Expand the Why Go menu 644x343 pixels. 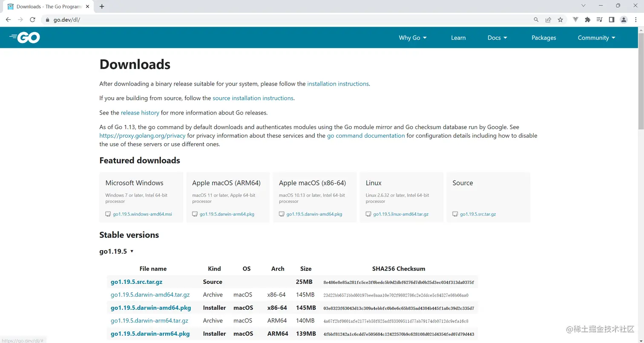point(413,37)
